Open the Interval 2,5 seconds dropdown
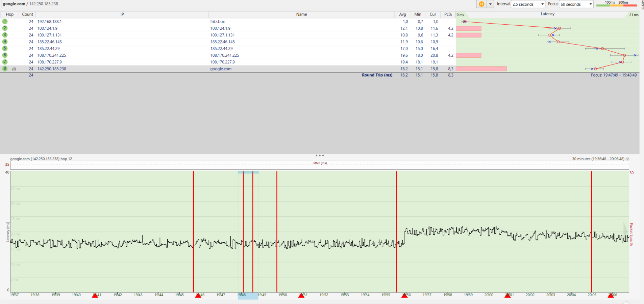 pos(528,4)
